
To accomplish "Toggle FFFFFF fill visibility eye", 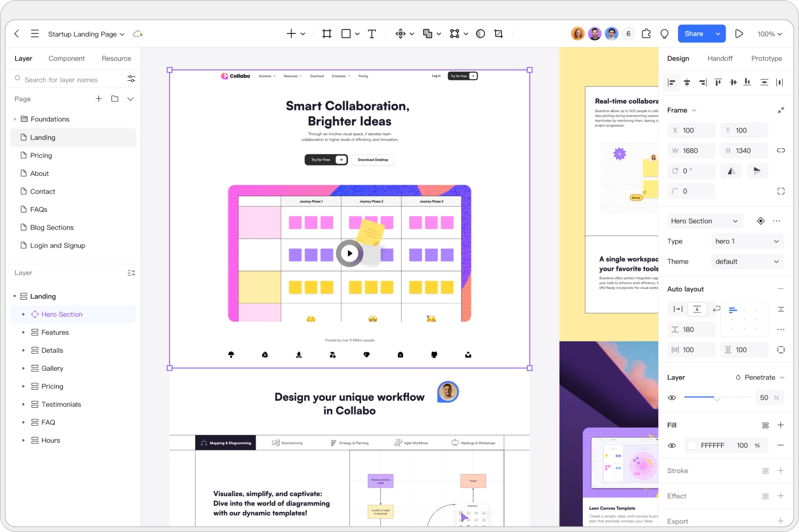I will (672, 445).
